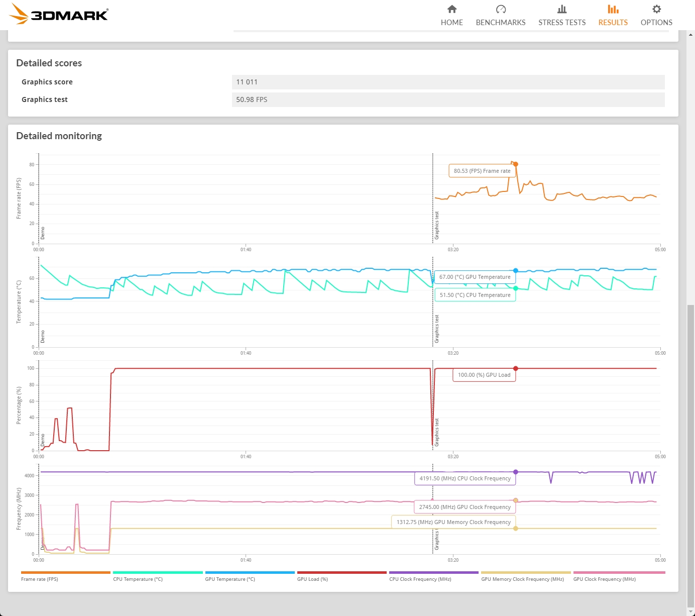This screenshot has height=616, width=695.
Task: Hide the GPU Load (%) legend series
Action: (312, 579)
